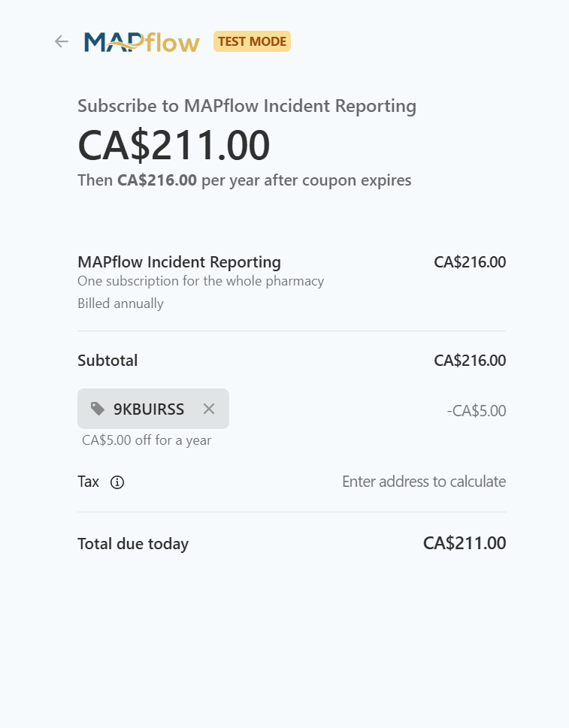
Task: Click the large CA$211.00 price at top
Action: (174, 146)
